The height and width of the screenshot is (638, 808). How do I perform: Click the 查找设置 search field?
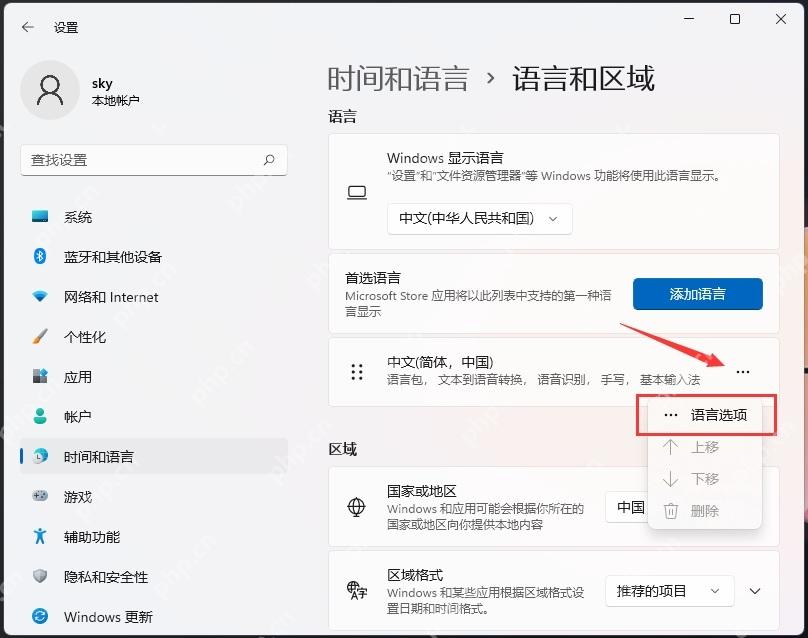(154, 160)
